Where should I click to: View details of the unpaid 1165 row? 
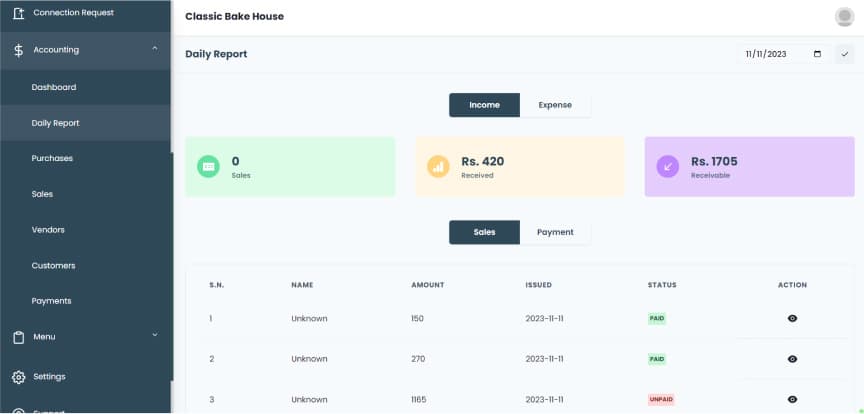point(792,399)
